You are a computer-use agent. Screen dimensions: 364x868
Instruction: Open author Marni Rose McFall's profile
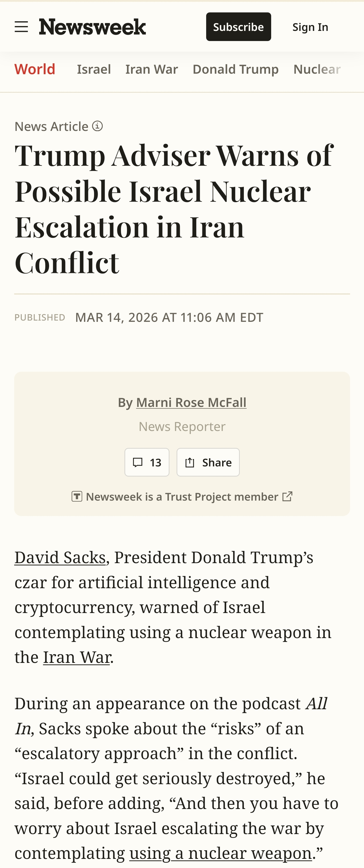click(191, 402)
